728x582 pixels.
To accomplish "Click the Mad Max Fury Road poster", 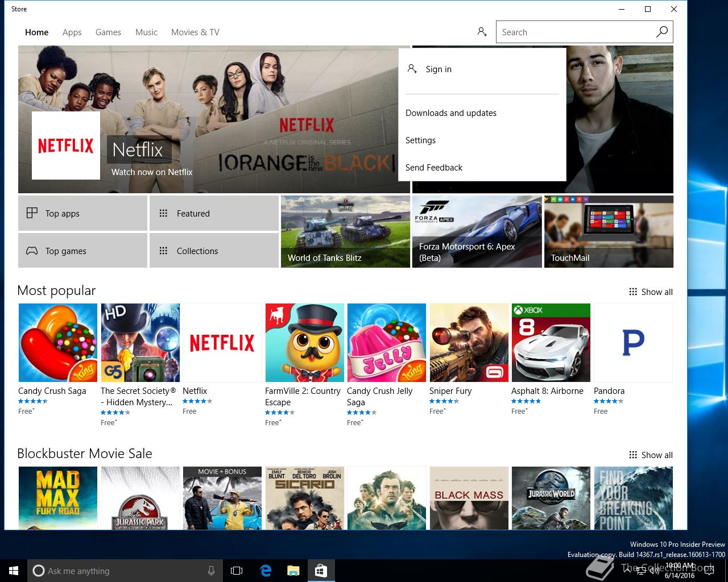I will (x=58, y=498).
